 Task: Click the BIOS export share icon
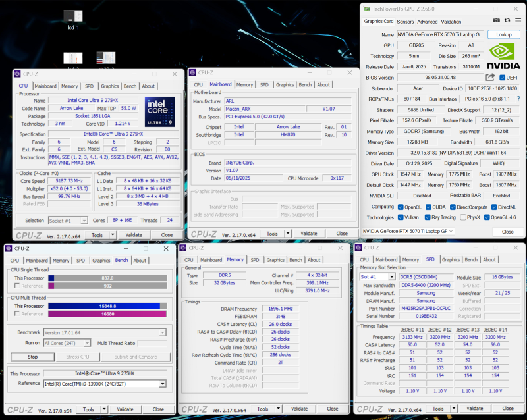489,78
